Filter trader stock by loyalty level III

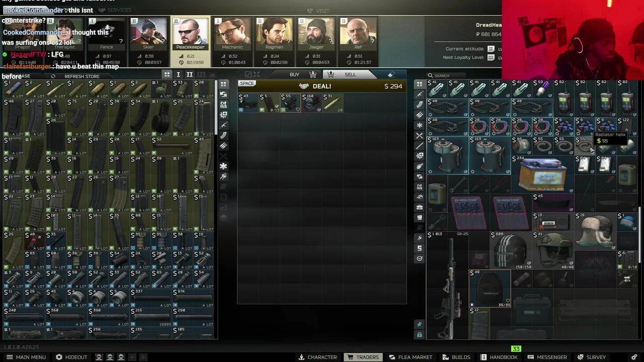pyautogui.click(x=201, y=74)
